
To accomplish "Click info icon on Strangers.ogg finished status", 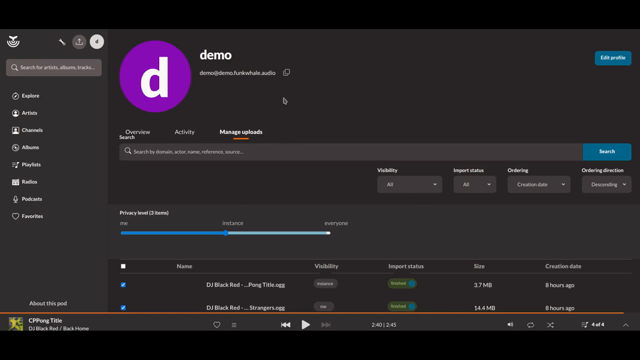I will pos(412,306).
